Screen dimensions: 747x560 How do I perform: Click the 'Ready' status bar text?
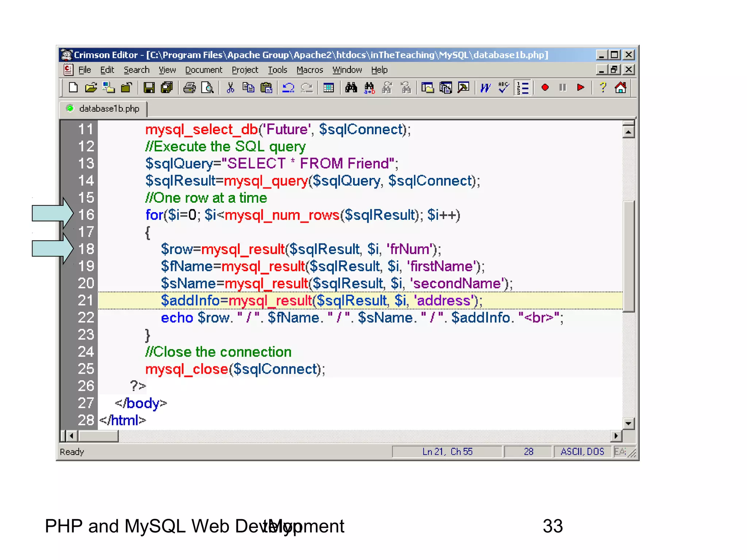[72, 452]
